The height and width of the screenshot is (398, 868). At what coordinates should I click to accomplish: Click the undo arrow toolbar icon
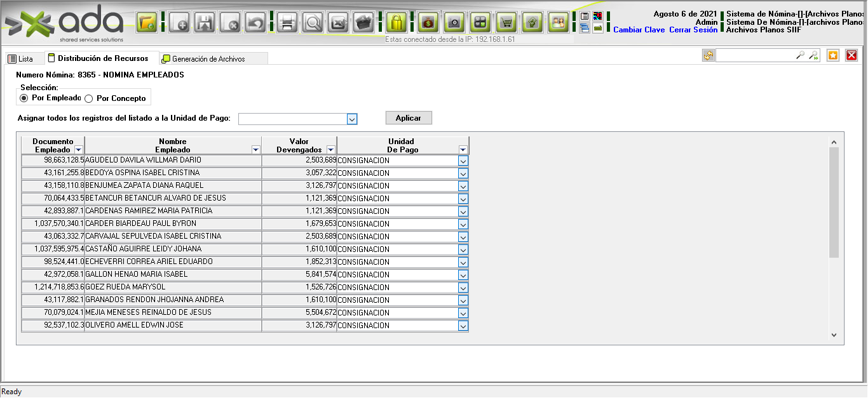tap(255, 23)
